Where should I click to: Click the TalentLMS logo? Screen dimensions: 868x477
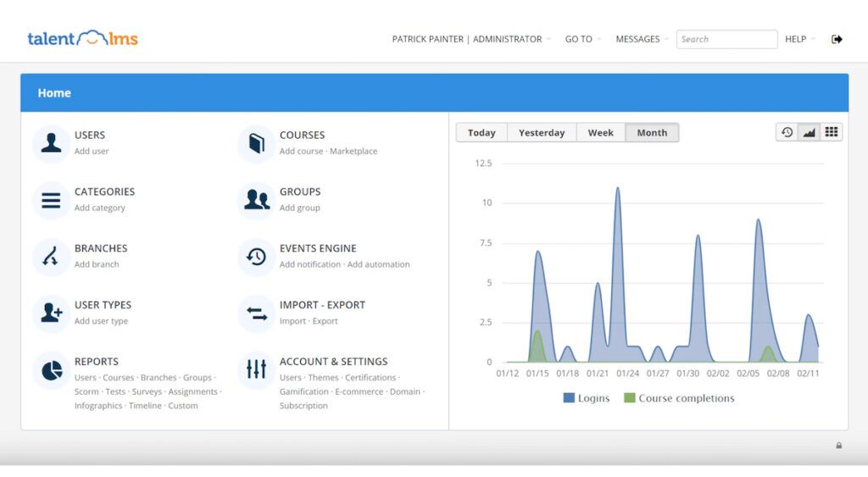click(82, 38)
